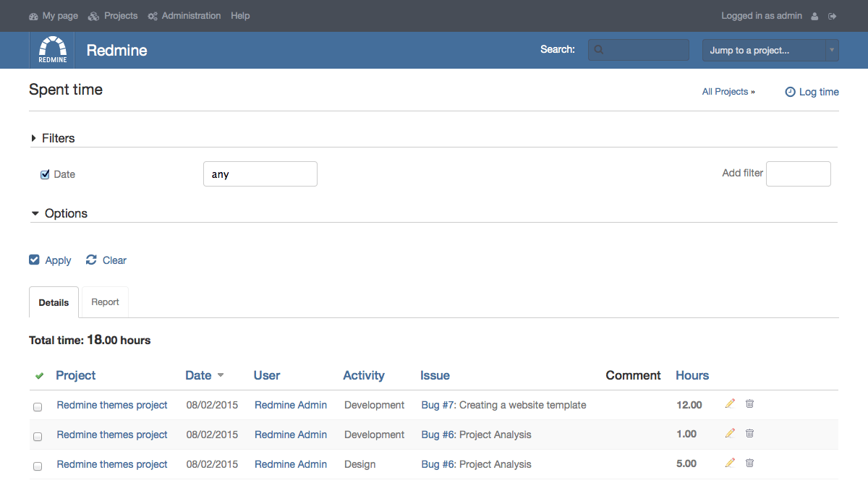Sort table by Issue column
The height and width of the screenshot is (496, 868).
click(x=435, y=375)
